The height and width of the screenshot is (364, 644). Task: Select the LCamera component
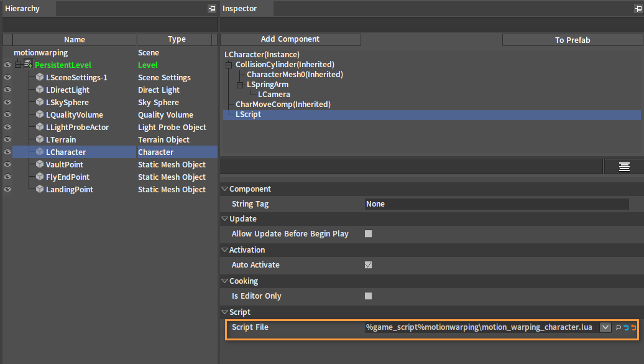pos(274,95)
